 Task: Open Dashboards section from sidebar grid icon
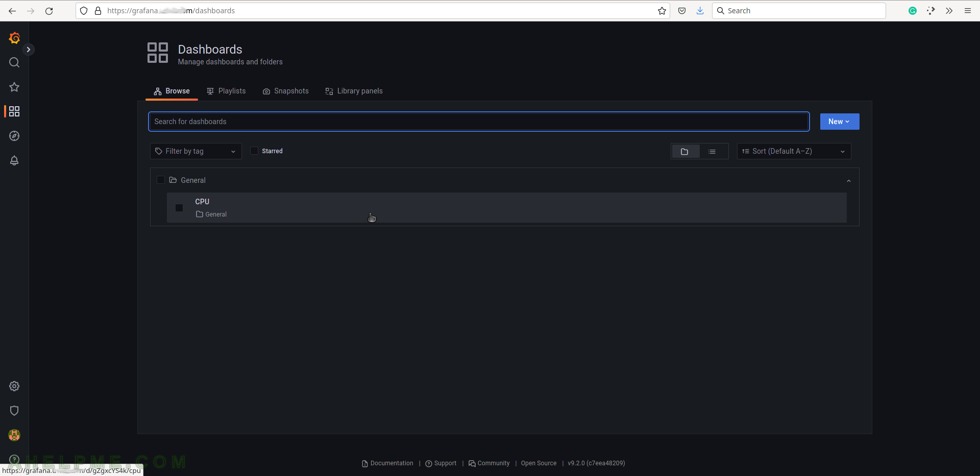click(14, 111)
